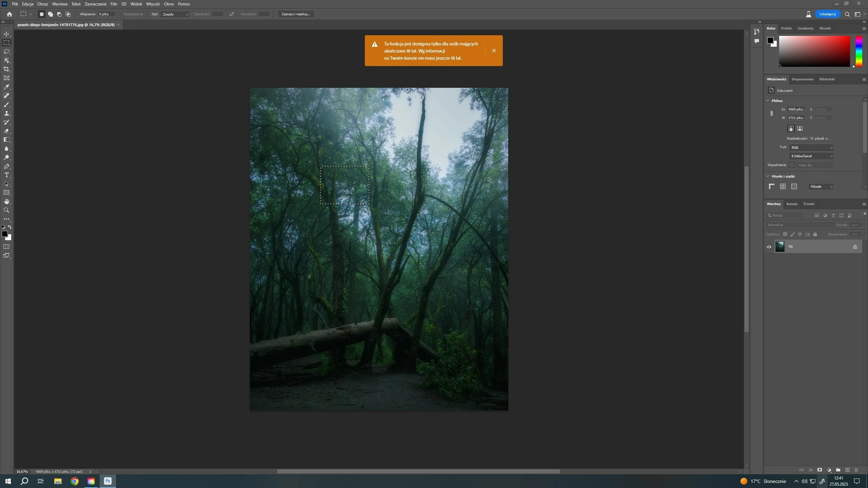Hide the Tło layer visibility
This screenshot has width=868, height=488.
[x=769, y=247]
